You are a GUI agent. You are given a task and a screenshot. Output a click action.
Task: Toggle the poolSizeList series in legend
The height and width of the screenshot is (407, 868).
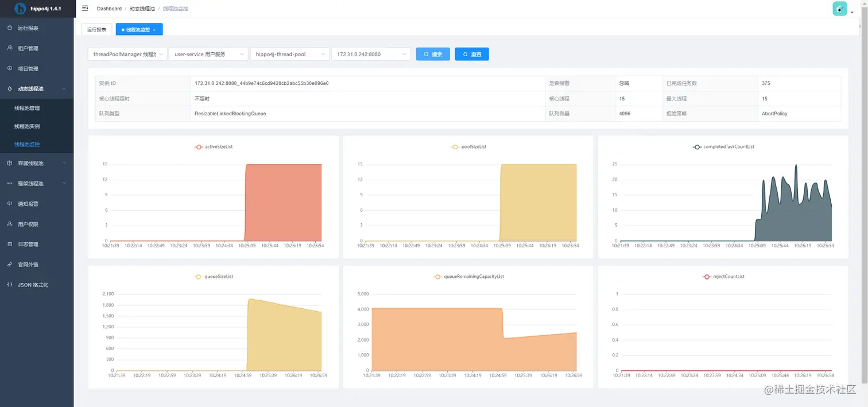tap(468, 147)
